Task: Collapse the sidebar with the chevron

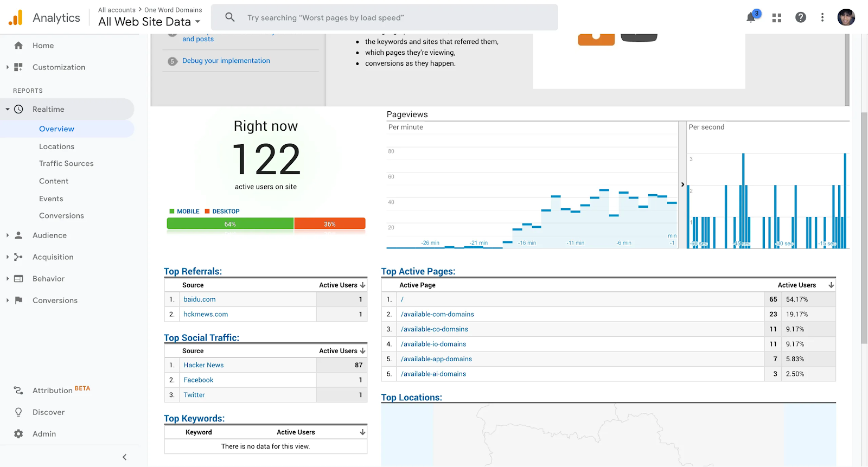Action: tap(124, 457)
